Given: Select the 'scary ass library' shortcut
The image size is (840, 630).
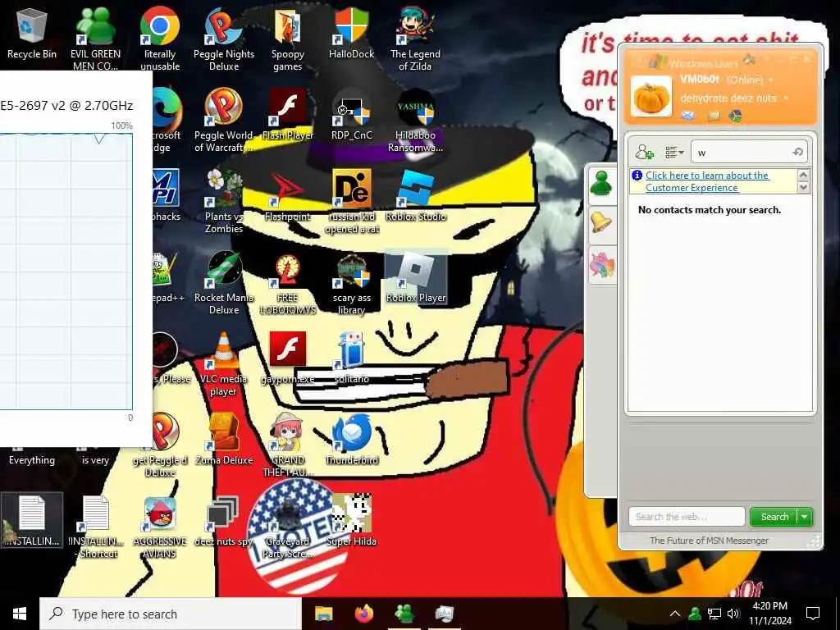Looking at the screenshot, I should tap(351, 283).
